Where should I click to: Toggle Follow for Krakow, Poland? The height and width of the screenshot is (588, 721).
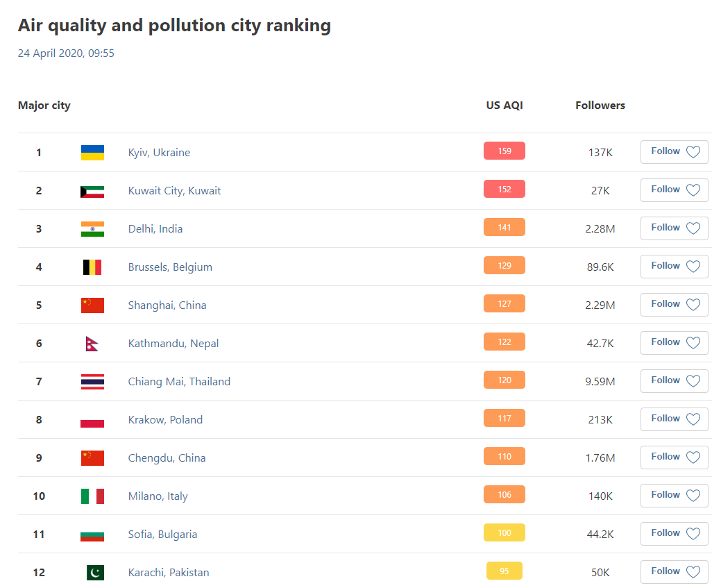pyautogui.click(x=674, y=419)
